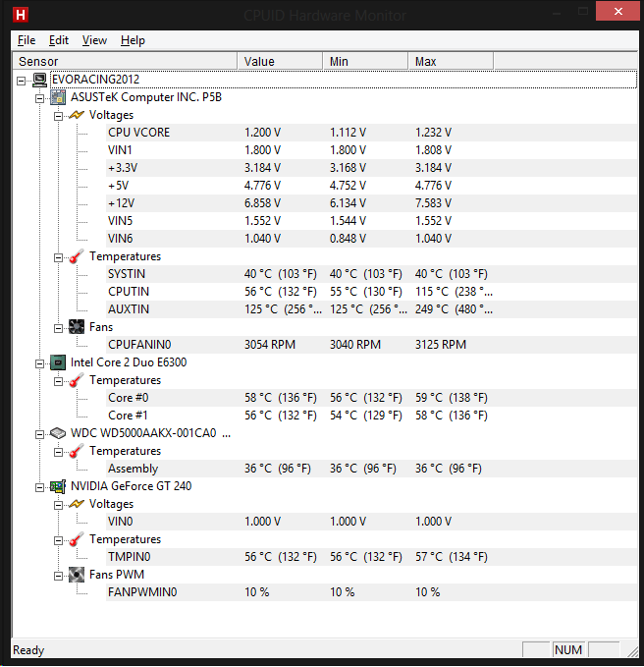The width and height of the screenshot is (644, 667).
Task: Select the FANPWMIN0 row
Action: pyautogui.click(x=371, y=592)
